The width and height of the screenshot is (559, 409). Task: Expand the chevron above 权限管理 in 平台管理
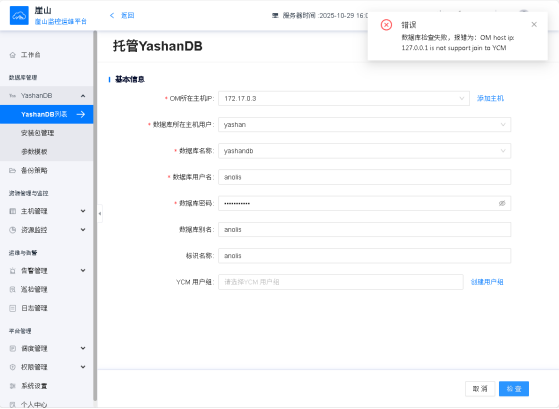83,348
